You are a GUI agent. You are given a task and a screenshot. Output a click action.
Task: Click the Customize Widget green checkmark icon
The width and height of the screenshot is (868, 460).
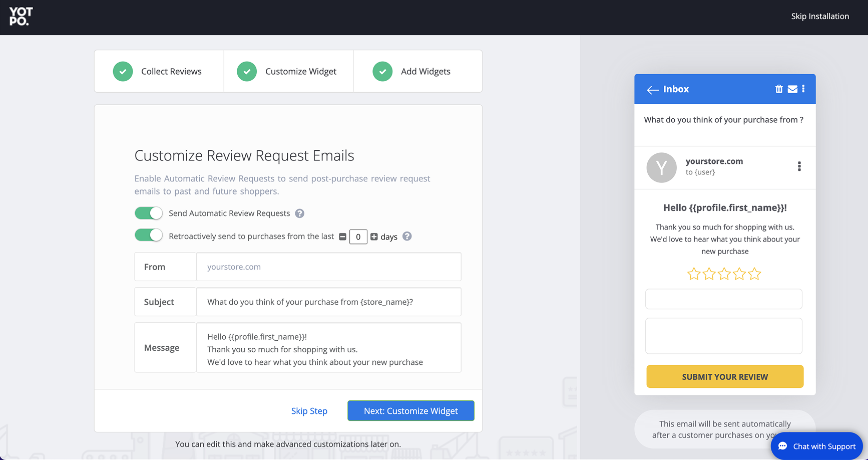pos(247,72)
